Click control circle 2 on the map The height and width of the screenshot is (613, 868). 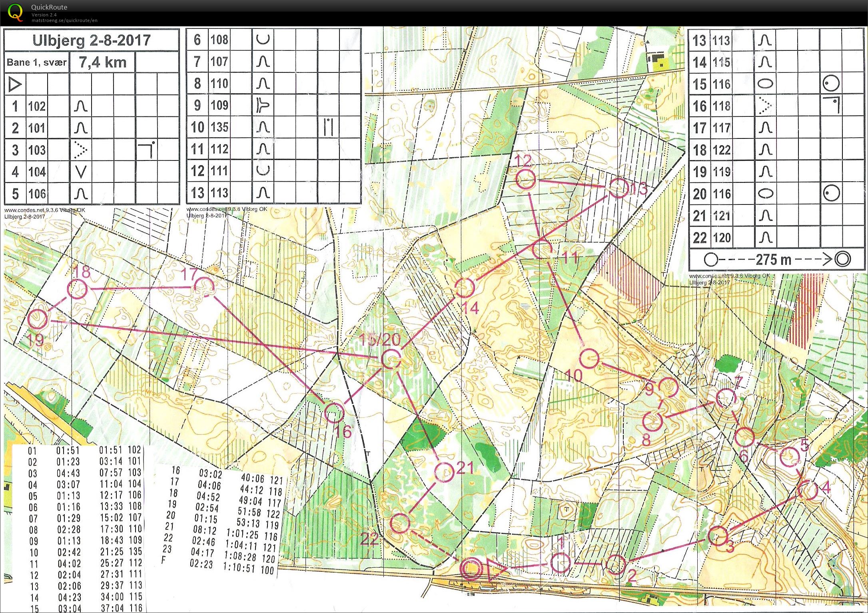616,565
